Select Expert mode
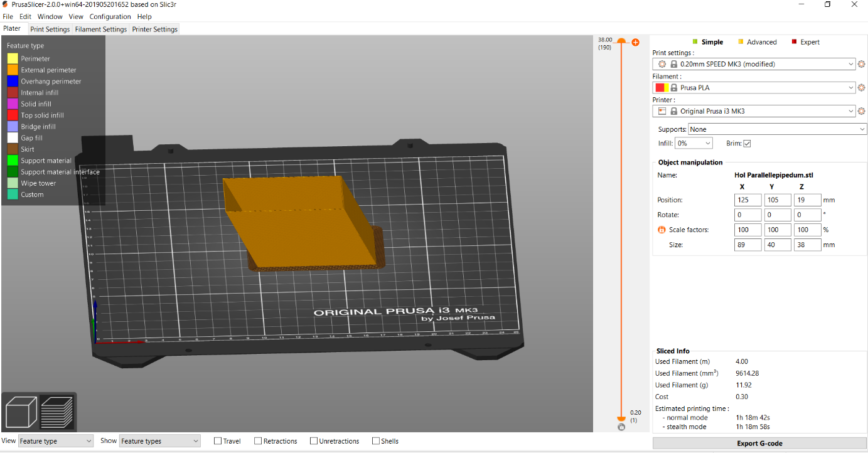Image resolution: width=868 pixels, height=453 pixels. pos(806,42)
